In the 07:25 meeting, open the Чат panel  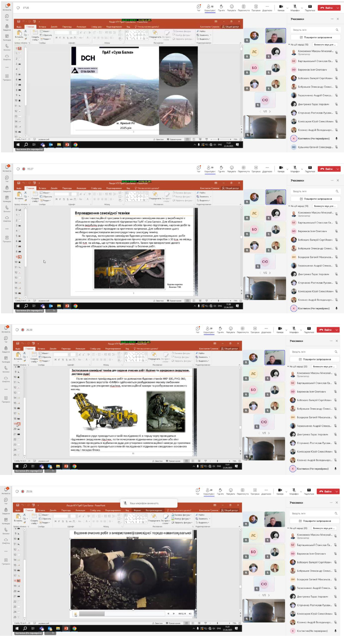coord(199,7)
